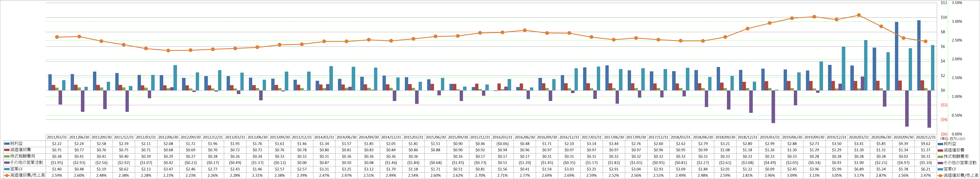Screen dimensions: 980x179
Task: Click the 減価償却費 cell $1.37 for 2020/12/31
Action: tap(926, 150)
